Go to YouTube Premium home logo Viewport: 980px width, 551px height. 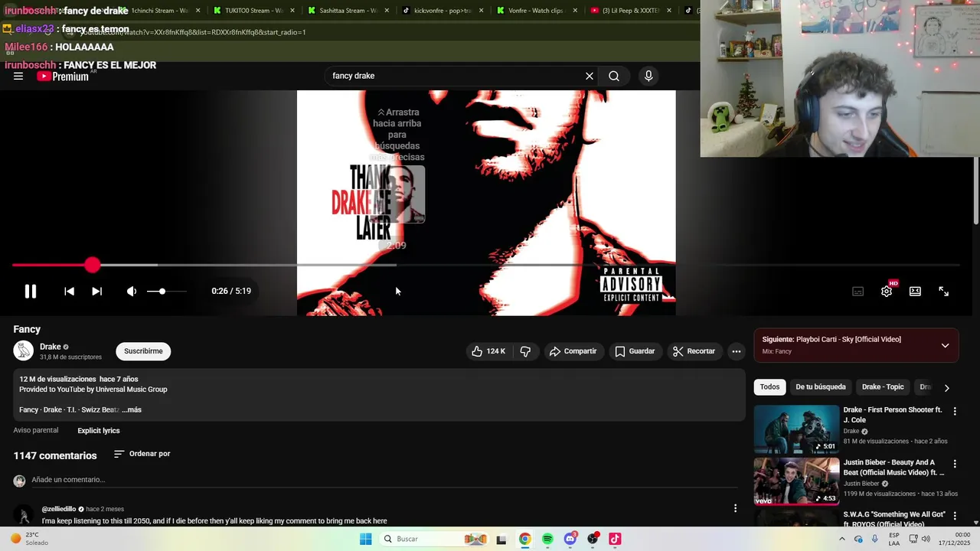[63, 76]
